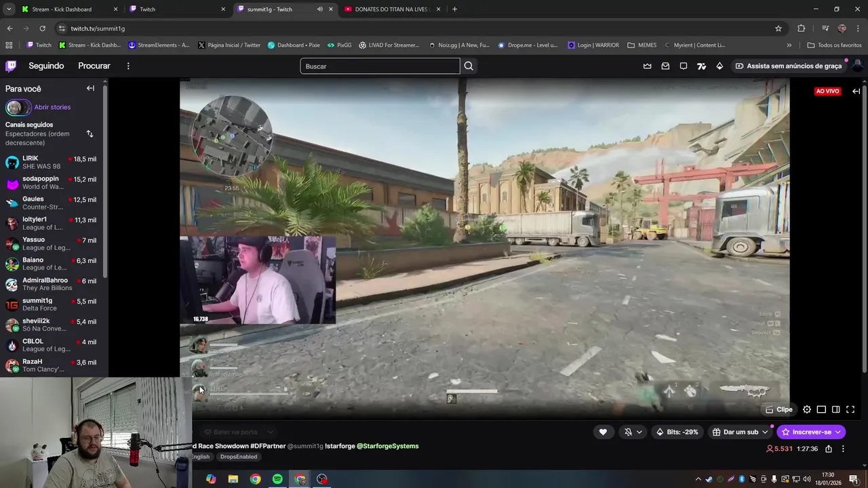Create a clip with Clipe button
This screenshot has width=868, height=488.
click(778, 409)
